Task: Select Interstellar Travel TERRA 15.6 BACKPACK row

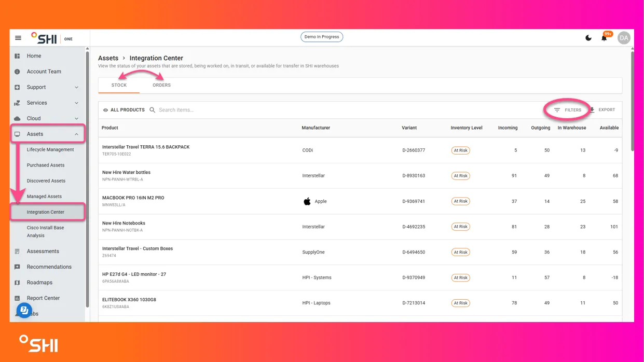Action: (x=360, y=150)
